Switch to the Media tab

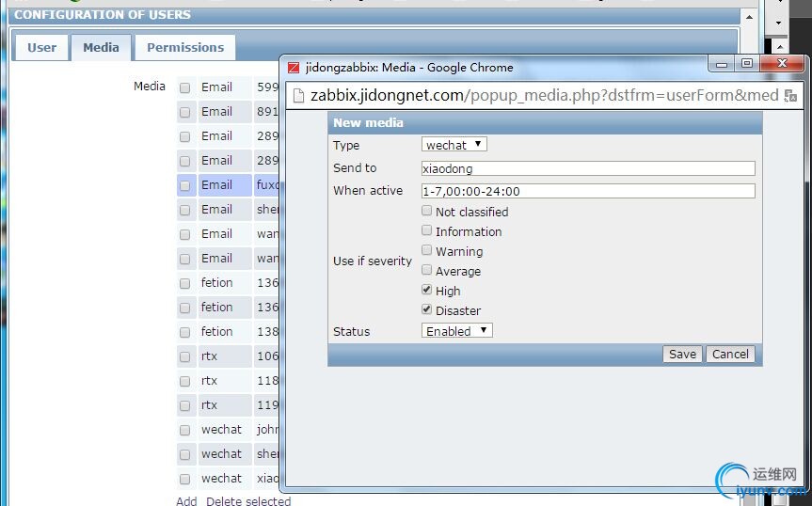point(101,48)
